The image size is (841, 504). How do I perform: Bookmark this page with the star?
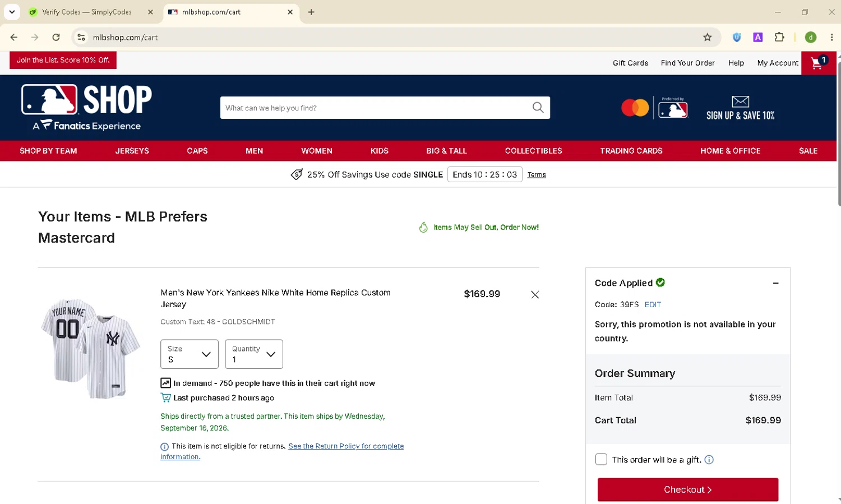pos(708,38)
